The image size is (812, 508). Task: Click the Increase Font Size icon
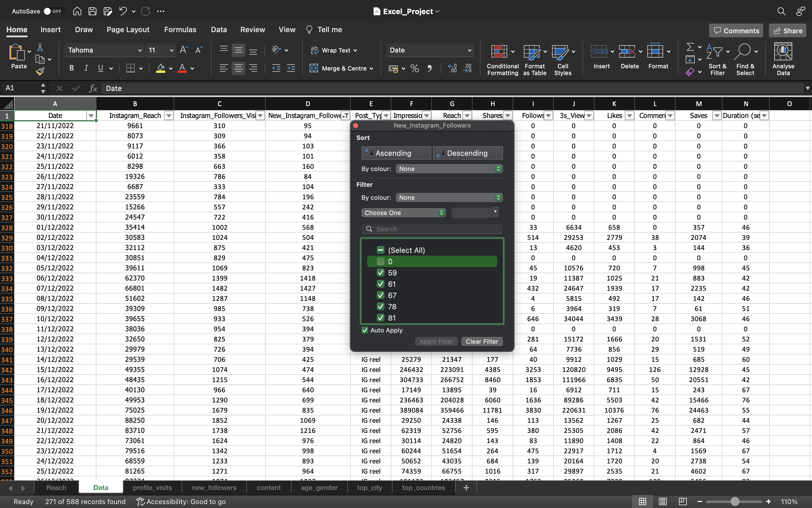point(184,50)
